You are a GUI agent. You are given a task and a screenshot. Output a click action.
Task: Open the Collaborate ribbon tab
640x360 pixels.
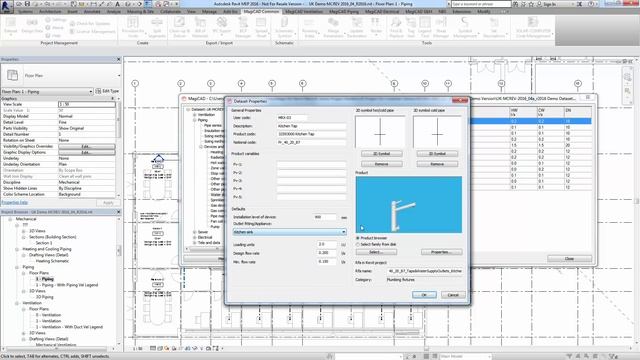click(170, 12)
